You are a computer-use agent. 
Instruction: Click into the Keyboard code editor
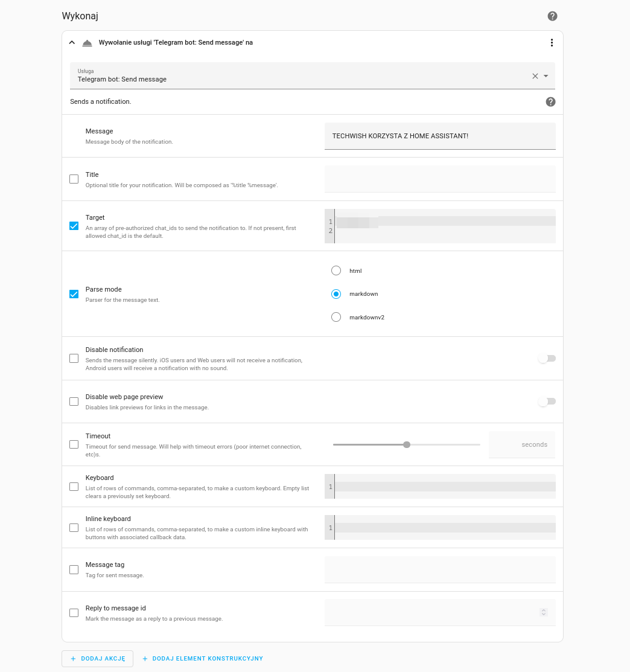[440, 487]
